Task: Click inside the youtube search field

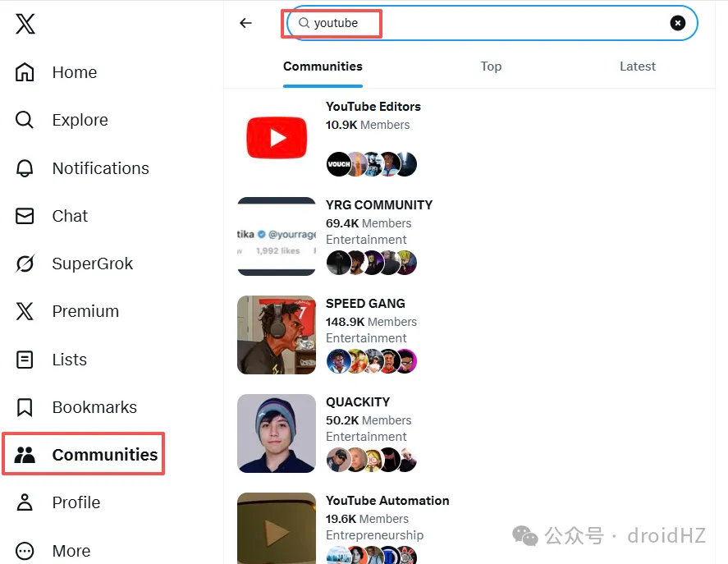Action: point(484,23)
